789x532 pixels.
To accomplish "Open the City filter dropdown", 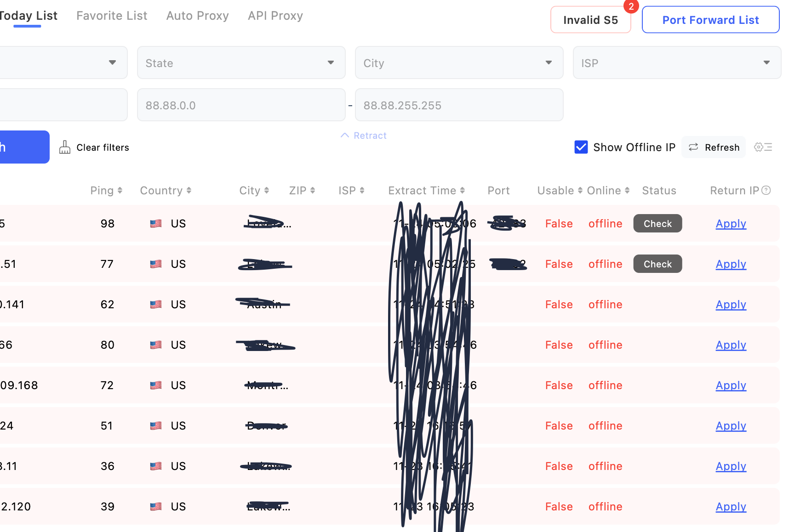I will click(x=459, y=63).
